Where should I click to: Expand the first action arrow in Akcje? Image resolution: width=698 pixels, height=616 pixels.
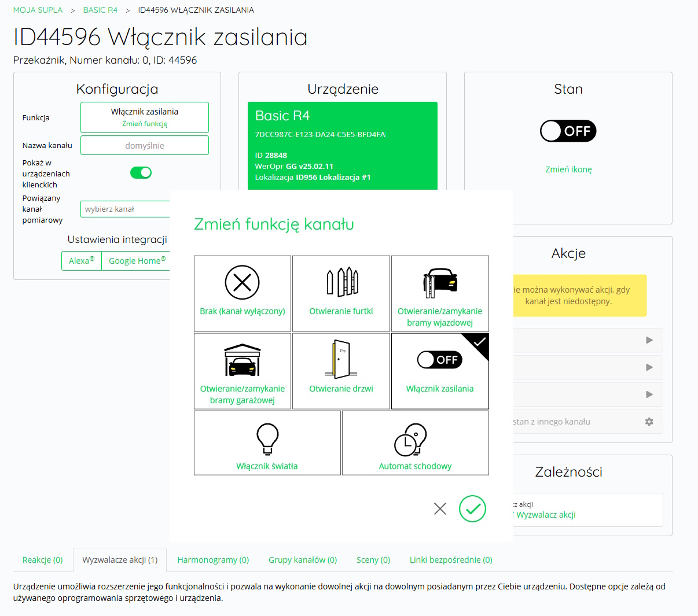pyautogui.click(x=649, y=340)
